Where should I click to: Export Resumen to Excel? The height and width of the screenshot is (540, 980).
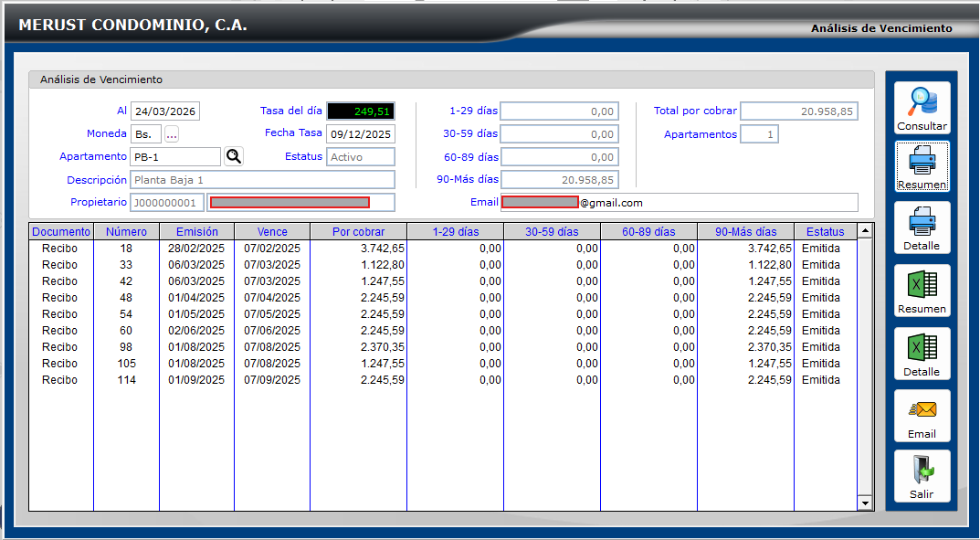tap(922, 291)
